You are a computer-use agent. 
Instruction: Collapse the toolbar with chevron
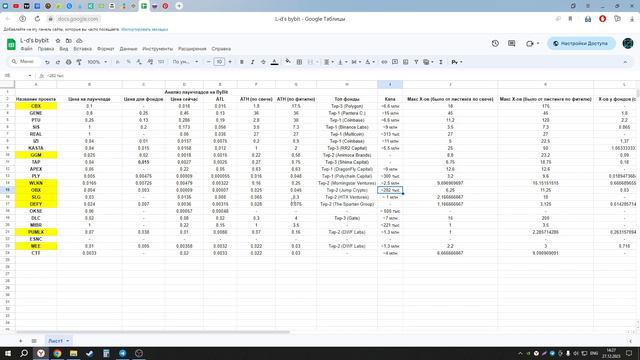(625, 62)
